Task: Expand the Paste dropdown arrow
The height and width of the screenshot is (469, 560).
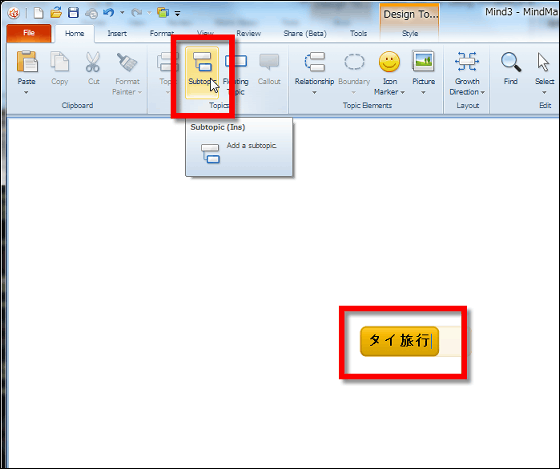Action: [x=26, y=93]
